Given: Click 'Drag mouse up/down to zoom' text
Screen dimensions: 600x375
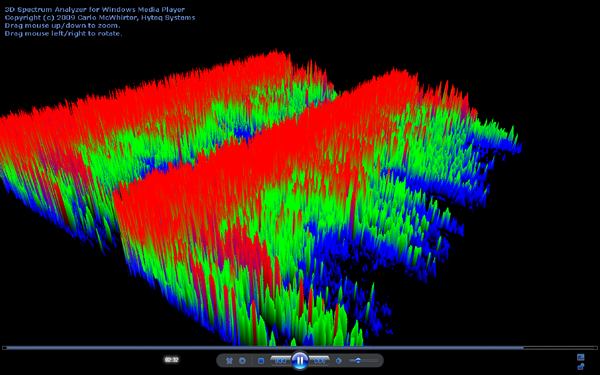Looking at the screenshot, I should point(62,26).
